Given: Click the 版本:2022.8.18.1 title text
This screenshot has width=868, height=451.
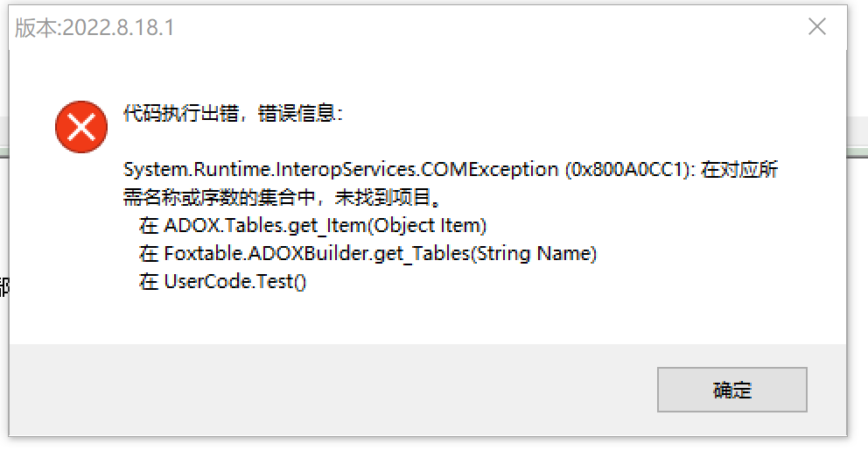Looking at the screenshot, I should coord(94,28).
